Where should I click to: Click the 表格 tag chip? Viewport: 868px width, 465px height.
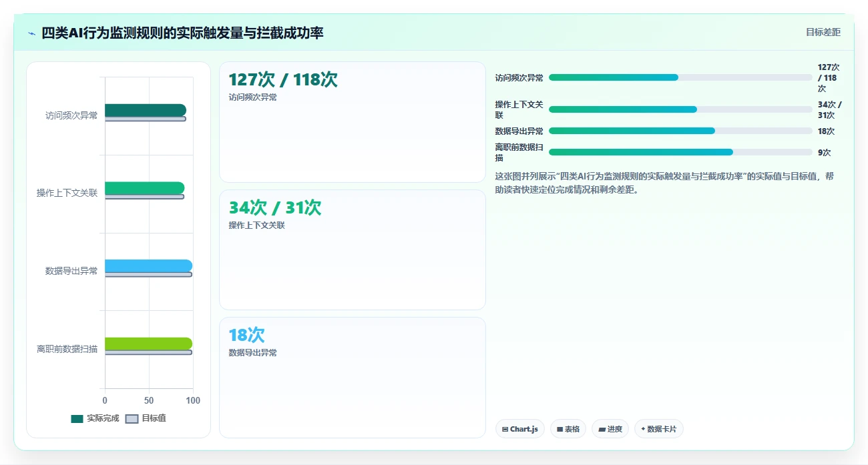coord(568,429)
